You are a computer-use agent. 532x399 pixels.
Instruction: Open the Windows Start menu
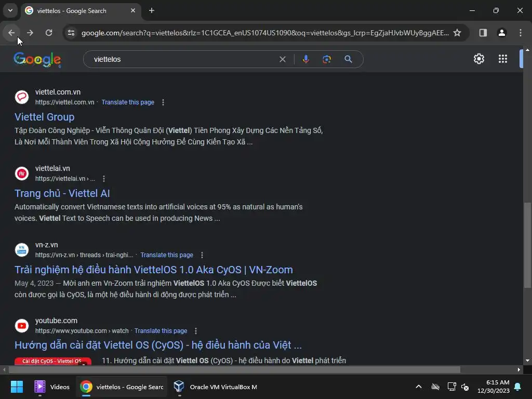tap(17, 387)
